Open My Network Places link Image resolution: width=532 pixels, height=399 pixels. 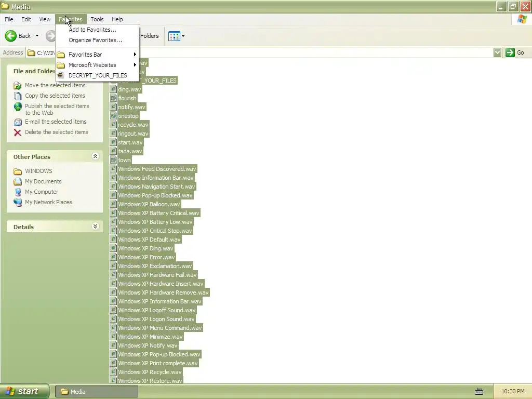pos(48,202)
